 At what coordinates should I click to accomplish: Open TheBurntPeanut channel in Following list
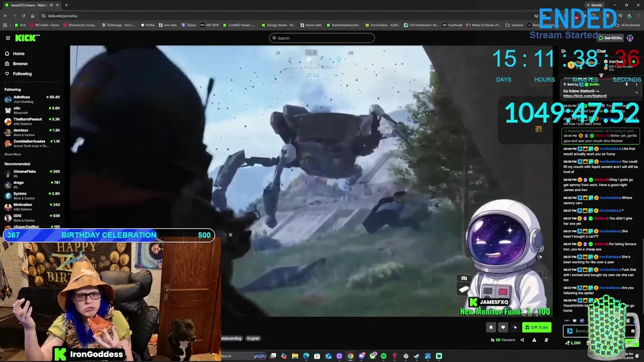32,121
